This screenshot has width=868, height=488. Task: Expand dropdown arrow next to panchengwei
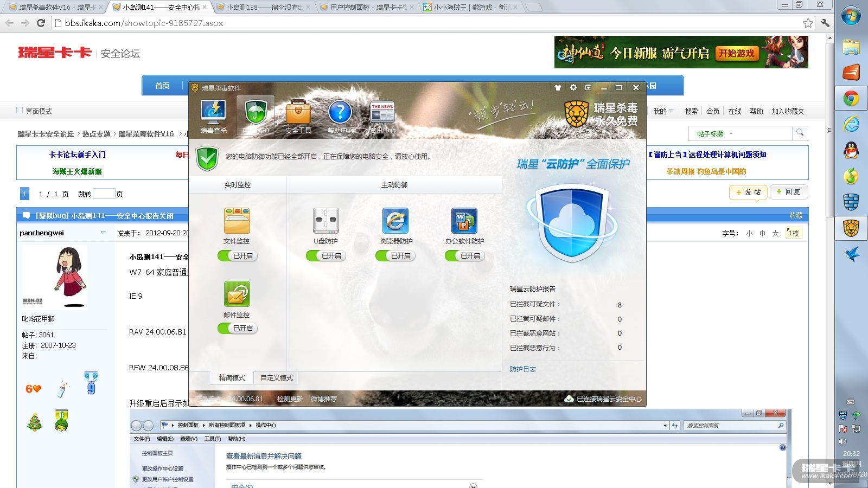click(x=103, y=233)
